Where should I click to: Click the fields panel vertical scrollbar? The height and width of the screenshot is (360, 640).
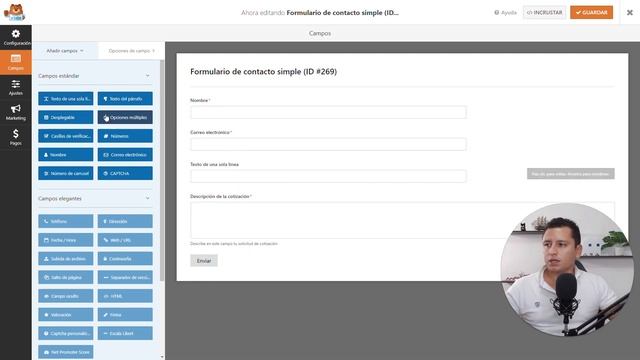pos(162,171)
